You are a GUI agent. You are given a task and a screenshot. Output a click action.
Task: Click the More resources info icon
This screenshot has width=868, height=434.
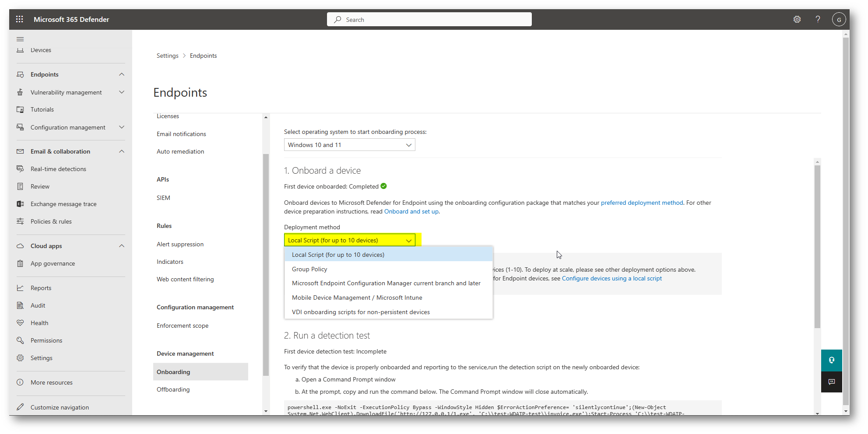[x=20, y=382]
